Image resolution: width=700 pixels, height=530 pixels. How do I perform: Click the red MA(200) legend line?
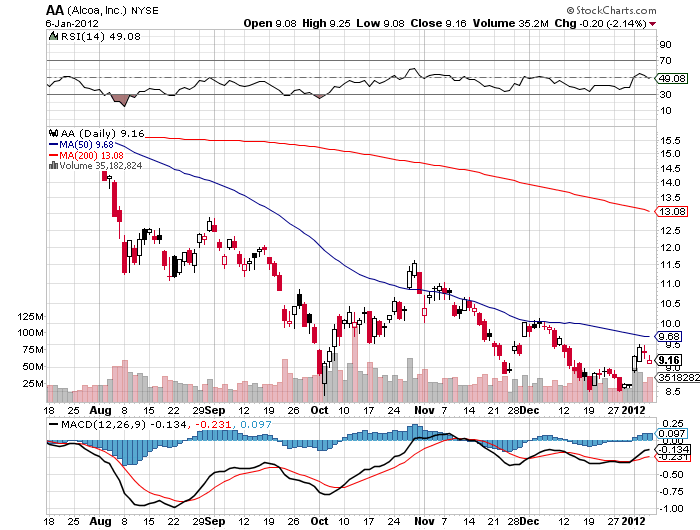tap(53, 155)
